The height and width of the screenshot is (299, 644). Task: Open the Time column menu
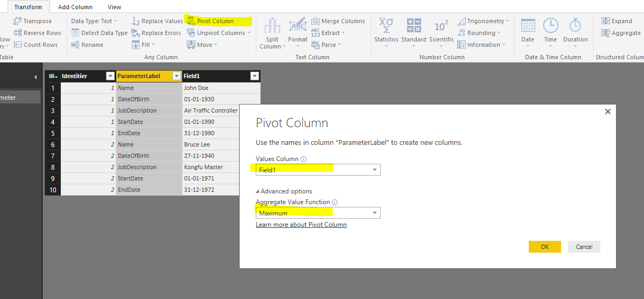click(550, 32)
